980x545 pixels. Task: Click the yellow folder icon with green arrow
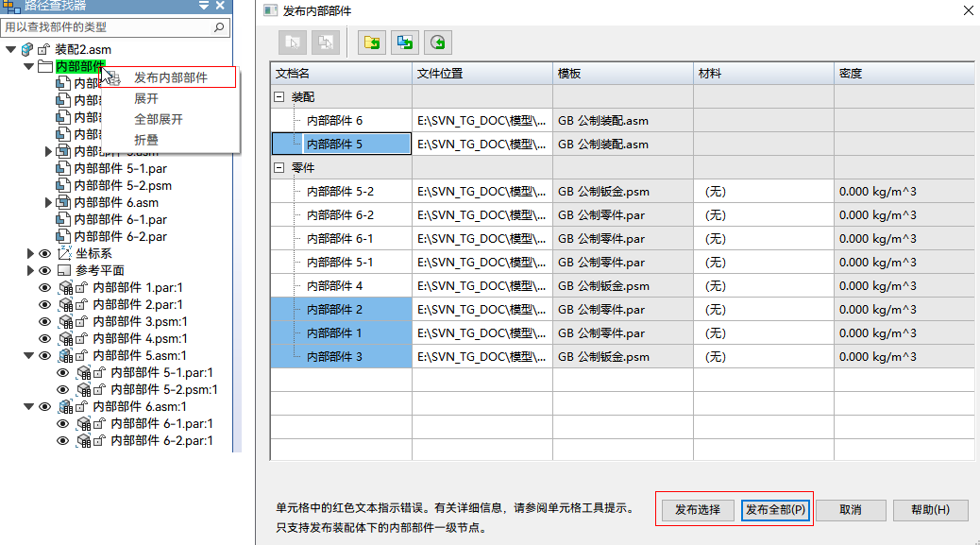tap(372, 42)
